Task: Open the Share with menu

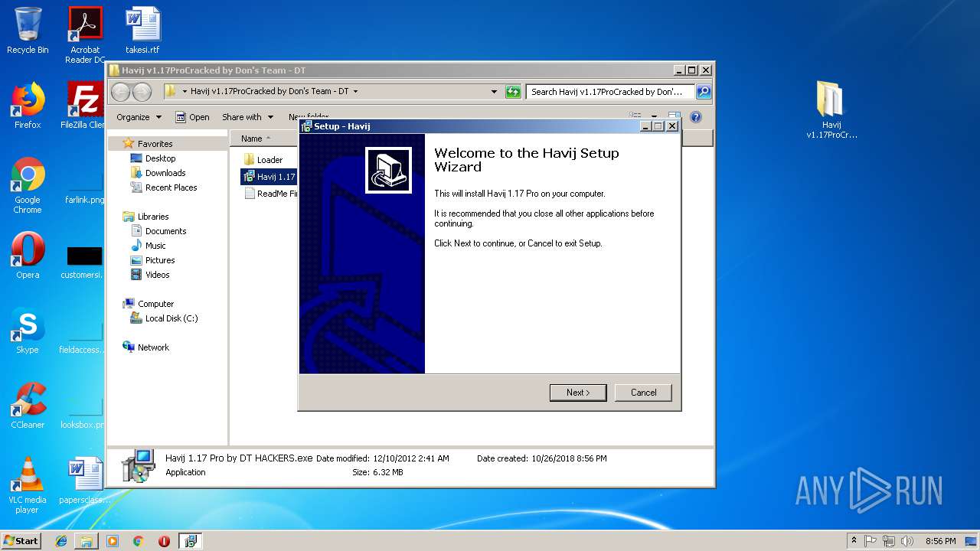Action: tap(247, 117)
